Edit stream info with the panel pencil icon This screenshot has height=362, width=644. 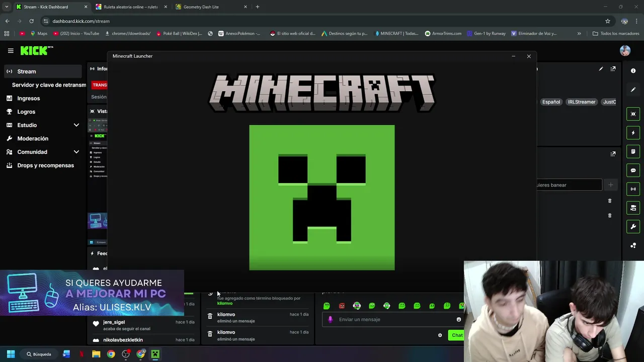[x=601, y=69]
